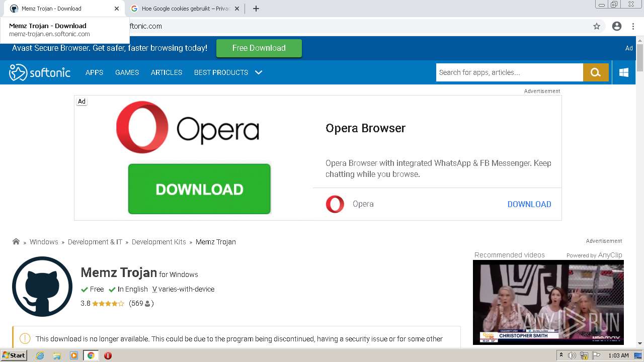Open File Explorer from taskbar
Viewport: 644px width, 362px height.
click(57, 355)
